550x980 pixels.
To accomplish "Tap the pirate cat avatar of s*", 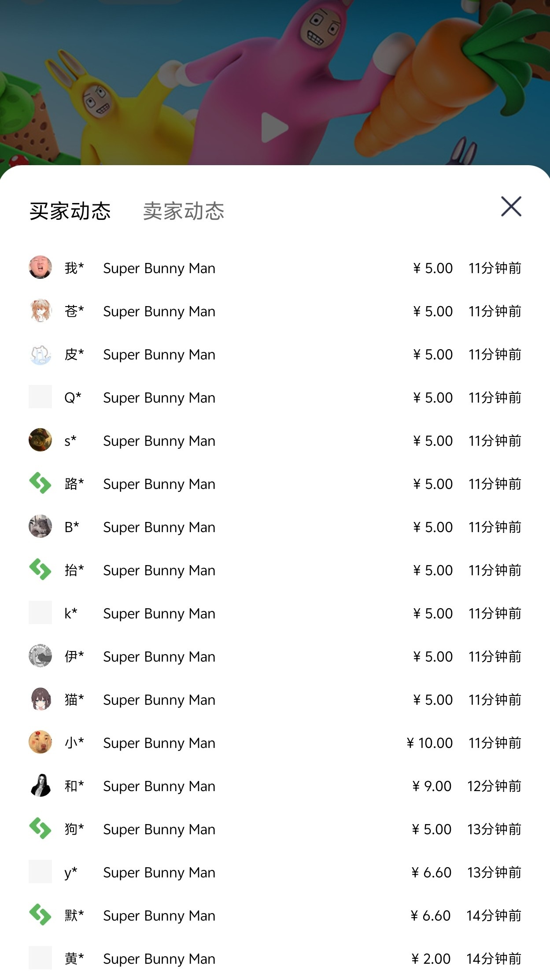I will click(x=40, y=440).
